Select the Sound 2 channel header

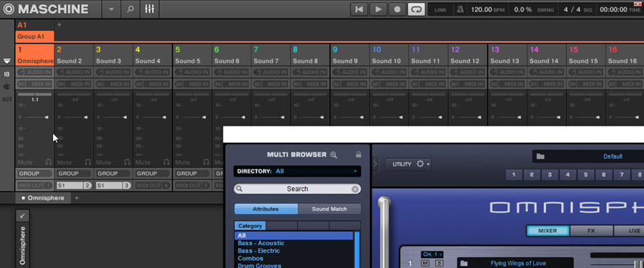74,55
